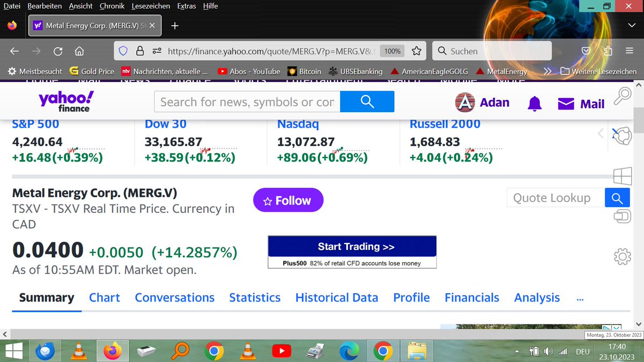This screenshot has width=644, height=362.
Task: Switch to the Conversations tab
Action: [x=174, y=298]
